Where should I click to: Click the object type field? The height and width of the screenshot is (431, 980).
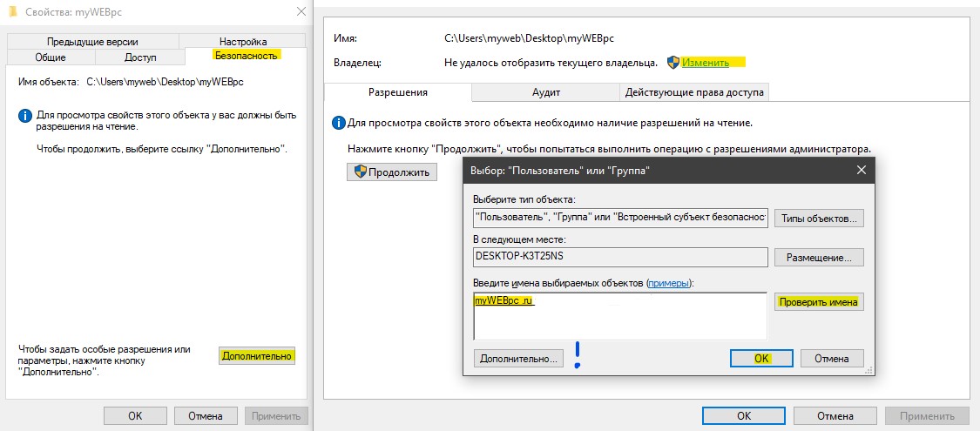(620, 218)
